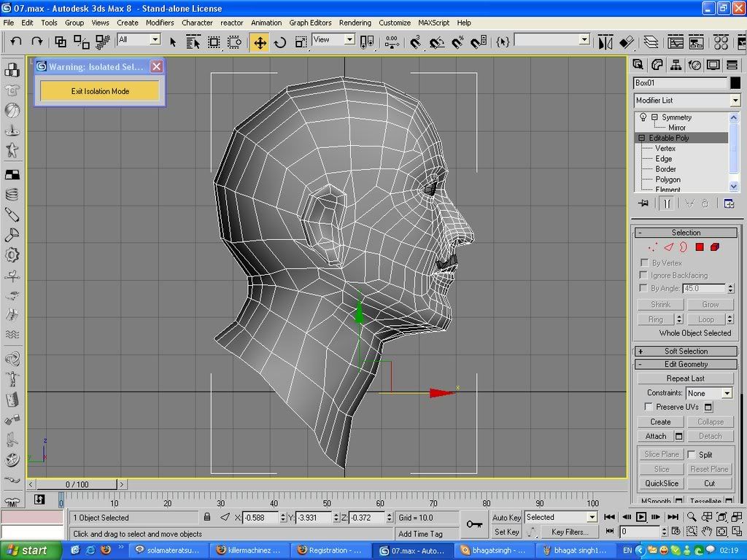Choose the Vertex selection mode icon
This screenshot has height=560, width=747.
[652, 247]
